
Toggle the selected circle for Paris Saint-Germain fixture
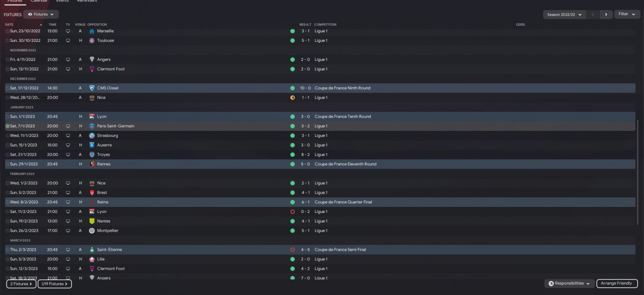point(8,126)
